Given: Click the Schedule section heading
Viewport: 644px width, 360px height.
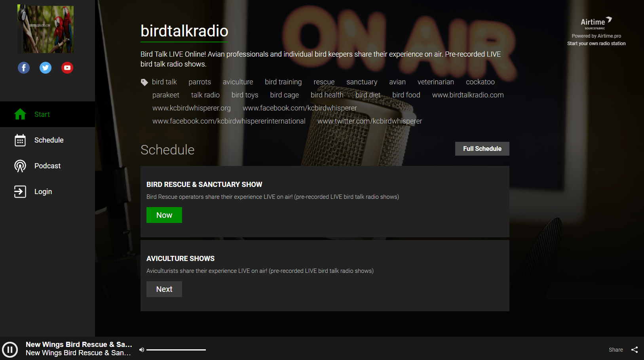Looking at the screenshot, I should (x=167, y=150).
